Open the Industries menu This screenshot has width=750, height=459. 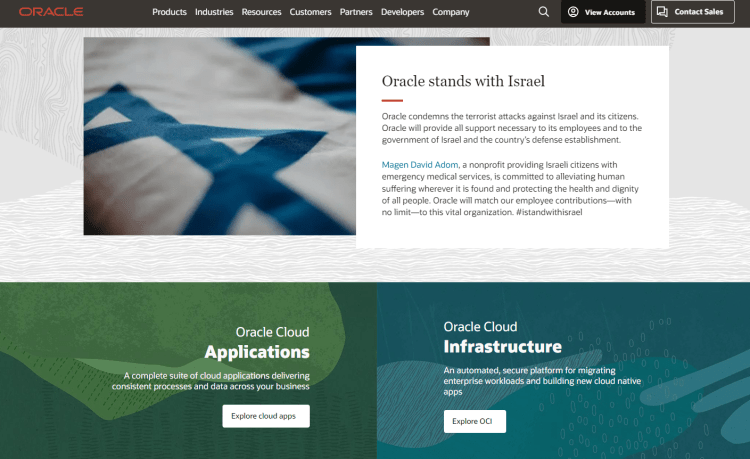pos(214,12)
